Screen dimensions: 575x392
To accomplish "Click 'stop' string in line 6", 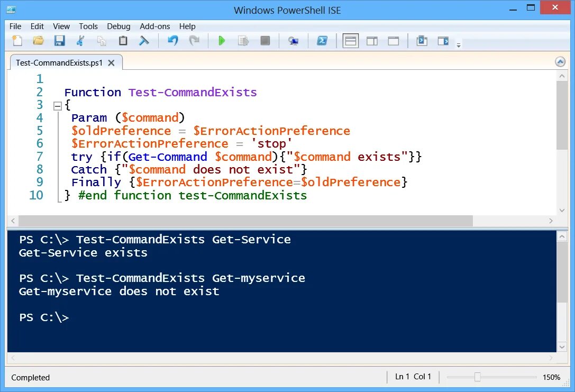I will coord(271,144).
